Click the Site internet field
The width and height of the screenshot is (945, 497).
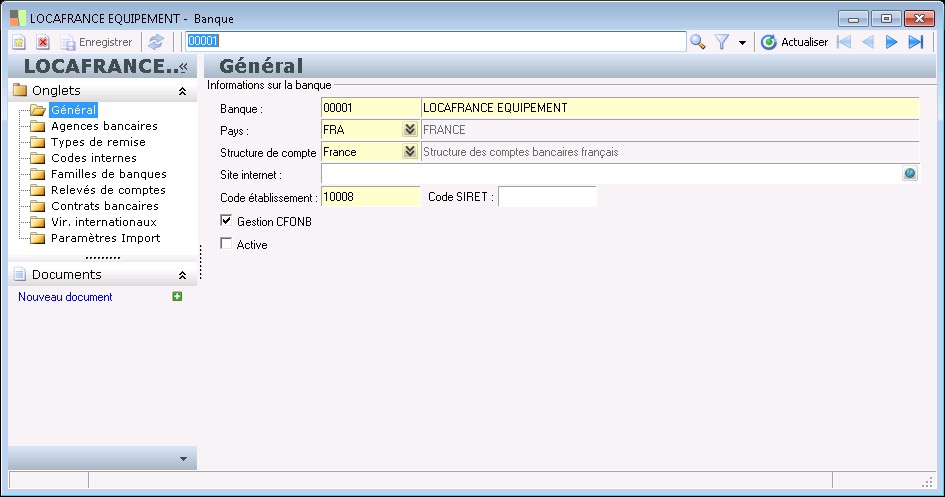(611, 174)
